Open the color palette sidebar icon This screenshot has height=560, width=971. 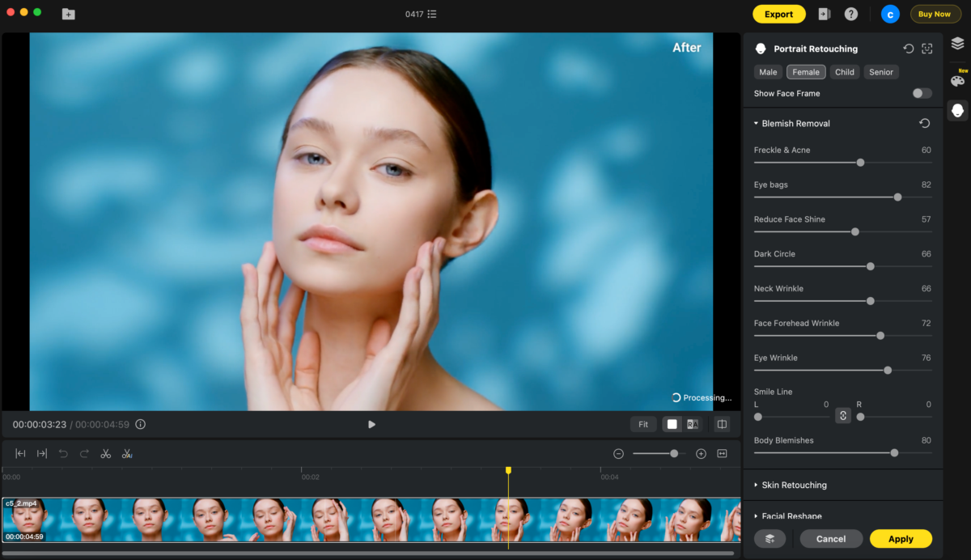pyautogui.click(x=957, y=80)
